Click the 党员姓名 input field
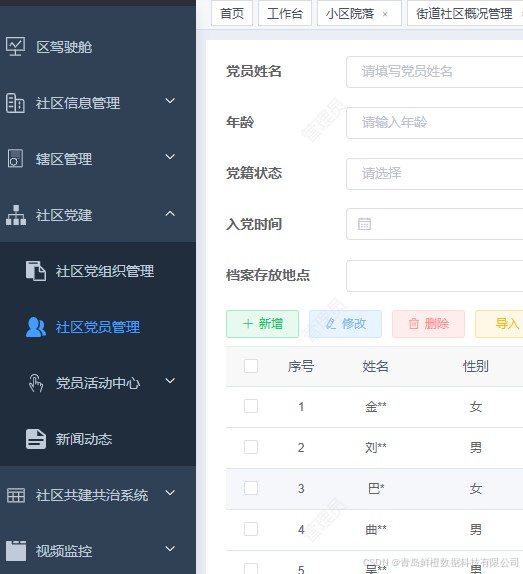 click(434, 72)
